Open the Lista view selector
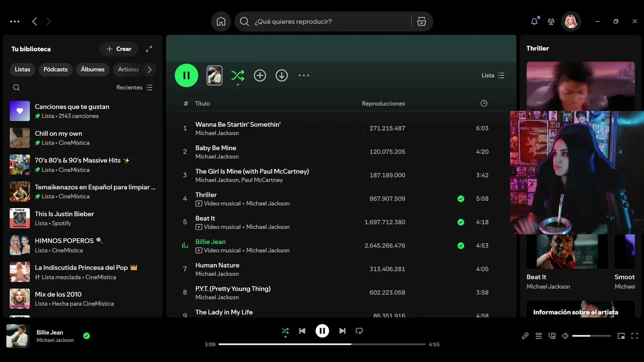644x362 pixels. click(493, 75)
